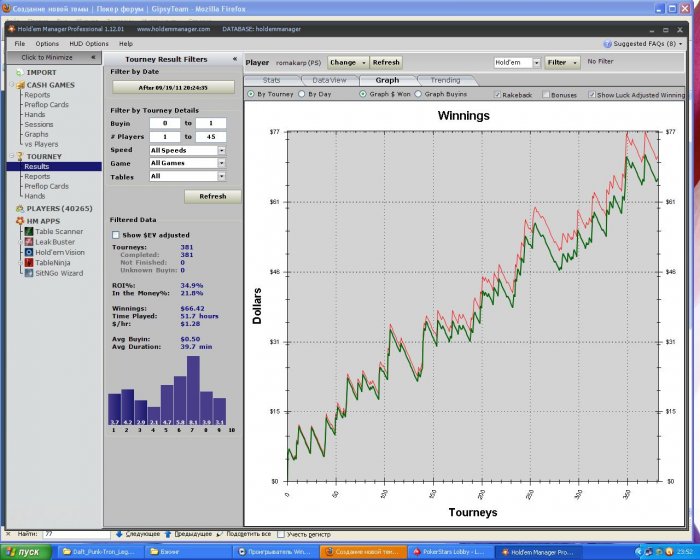Click the Import section icon

[x=18, y=73]
